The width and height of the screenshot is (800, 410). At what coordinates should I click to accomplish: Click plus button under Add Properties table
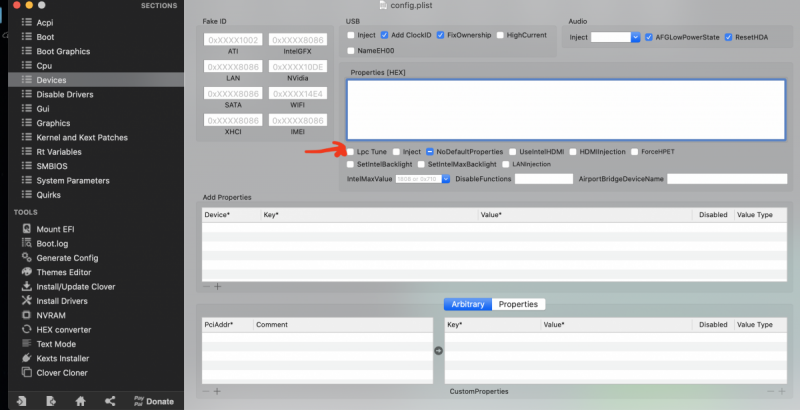point(218,286)
